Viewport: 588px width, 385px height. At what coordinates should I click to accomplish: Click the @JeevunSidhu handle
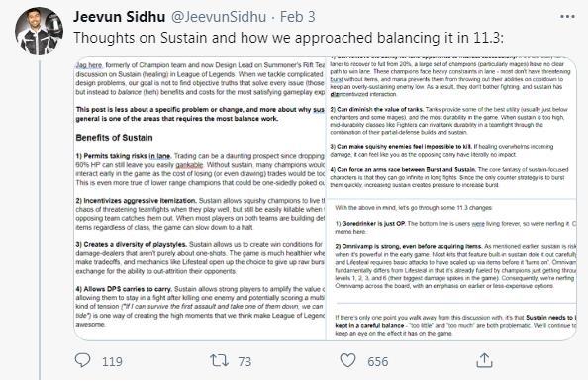pyautogui.click(x=219, y=17)
